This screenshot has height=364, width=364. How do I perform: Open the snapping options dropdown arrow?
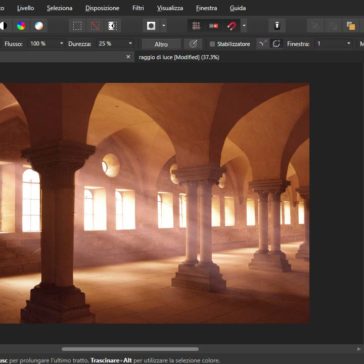pos(244,26)
